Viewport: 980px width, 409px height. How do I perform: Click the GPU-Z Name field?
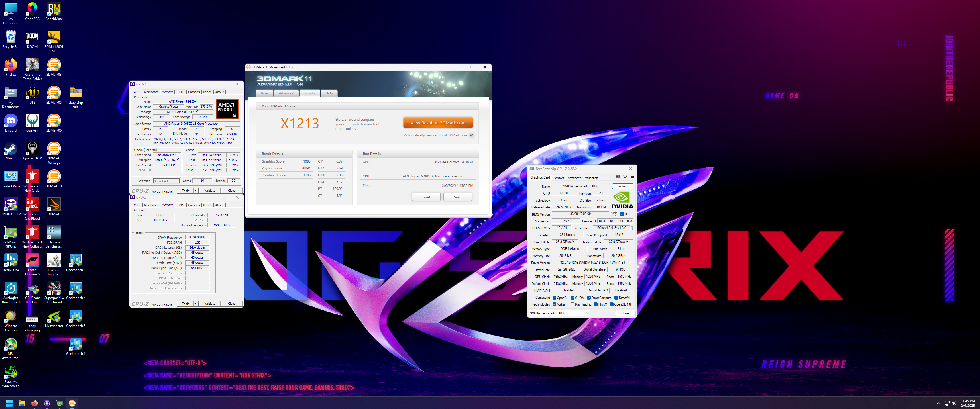pyautogui.click(x=580, y=186)
